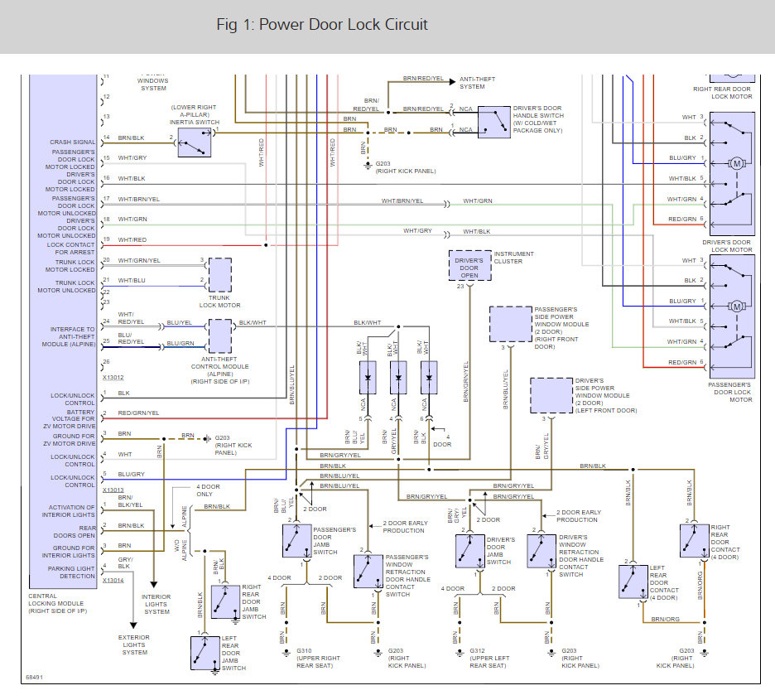
Task: Click the trunk lock motor box
Action: (x=220, y=275)
